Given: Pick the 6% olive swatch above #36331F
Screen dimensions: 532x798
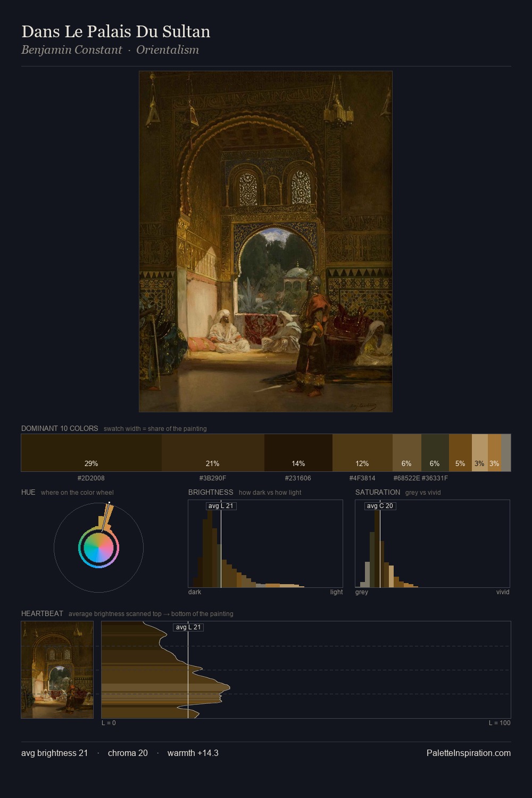Looking at the screenshot, I should [x=435, y=453].
